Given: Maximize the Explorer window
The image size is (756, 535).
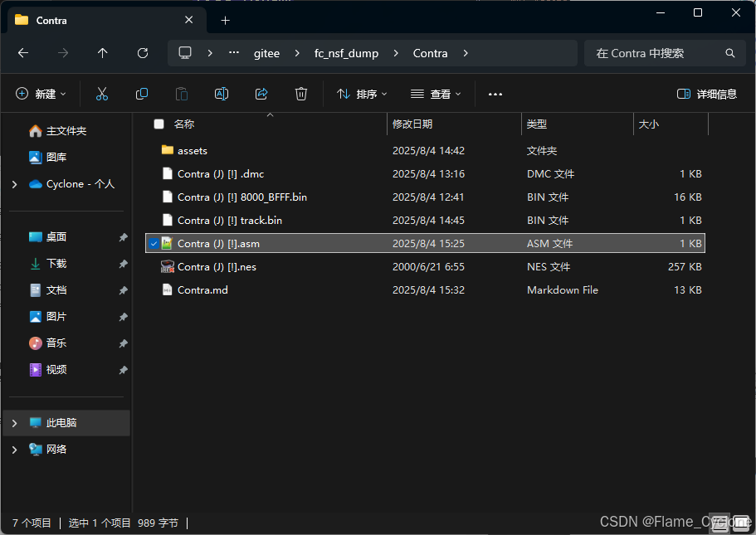Looking at the screenshot, I should [x=698, y=13].
